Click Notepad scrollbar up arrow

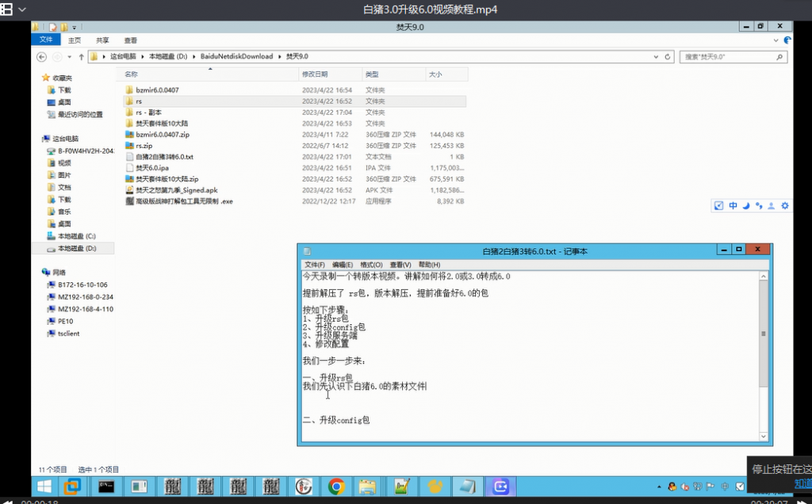click(x=764, y=277)
